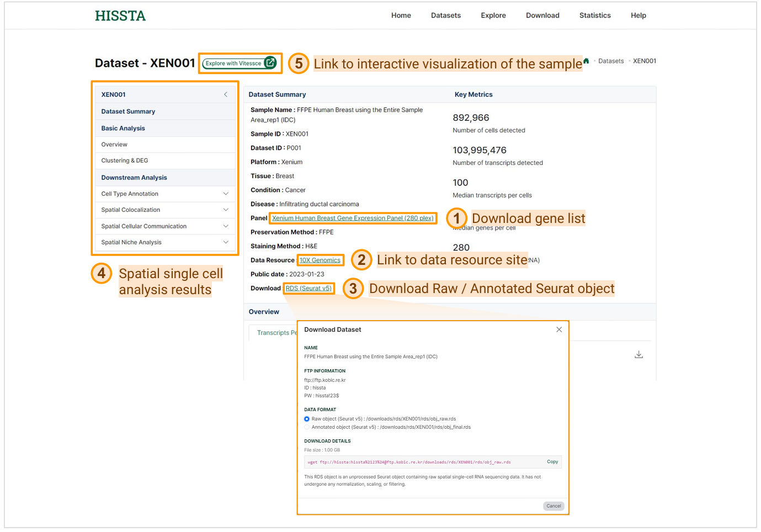Screen dimensions: 761x532
Task: Open the Datasets menu item
Action: [x=445, y=15]
